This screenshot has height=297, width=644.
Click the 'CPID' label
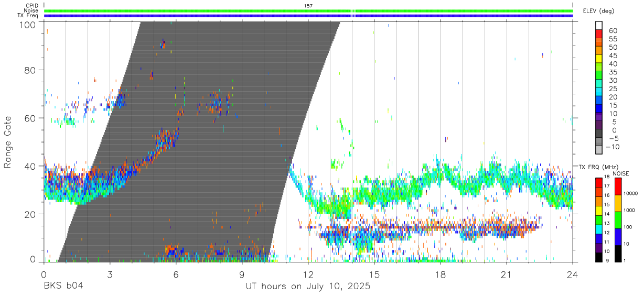pyautogui.click(x=31, y=6)
